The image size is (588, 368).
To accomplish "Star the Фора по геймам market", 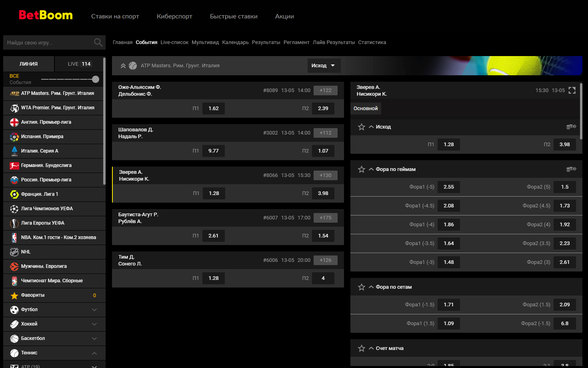I will pyautogui.click(x=362, y=169).
